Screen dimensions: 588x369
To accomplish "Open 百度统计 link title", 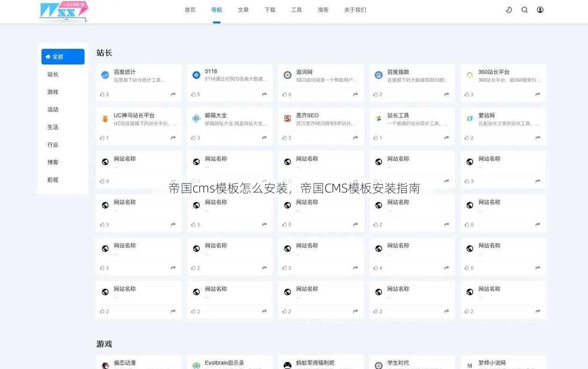I will click(125, 72).
